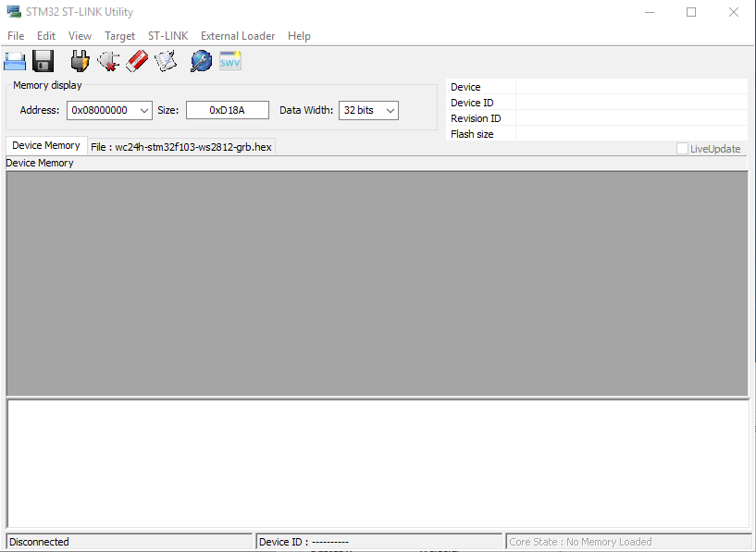The width and height of the screenshot is (756, 552).
Task: Click the Full chip erase eraser icon
Action: [137, 62]
